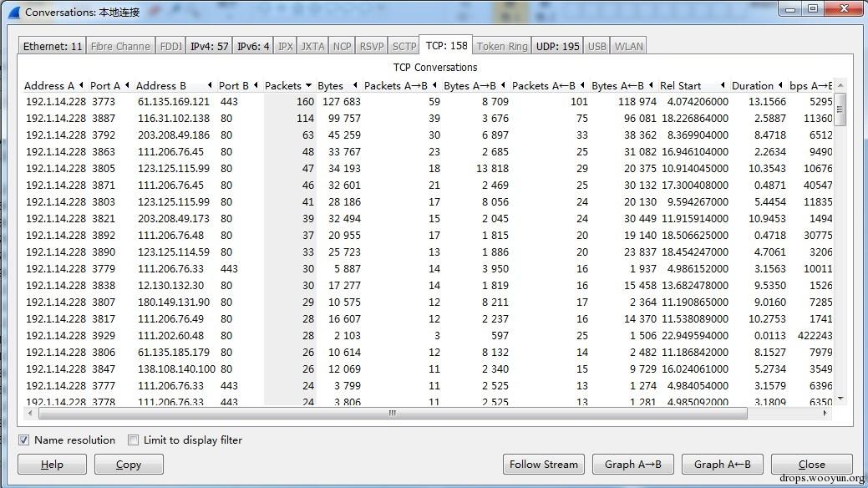Switch to the Ethernet: 11 tab

point(53,46)
